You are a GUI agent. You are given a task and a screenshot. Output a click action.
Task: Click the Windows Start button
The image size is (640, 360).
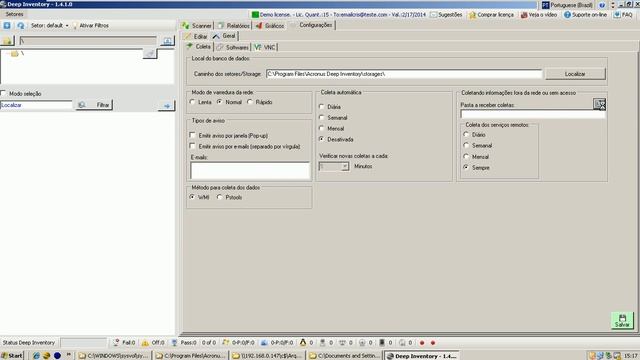point(12,356)
